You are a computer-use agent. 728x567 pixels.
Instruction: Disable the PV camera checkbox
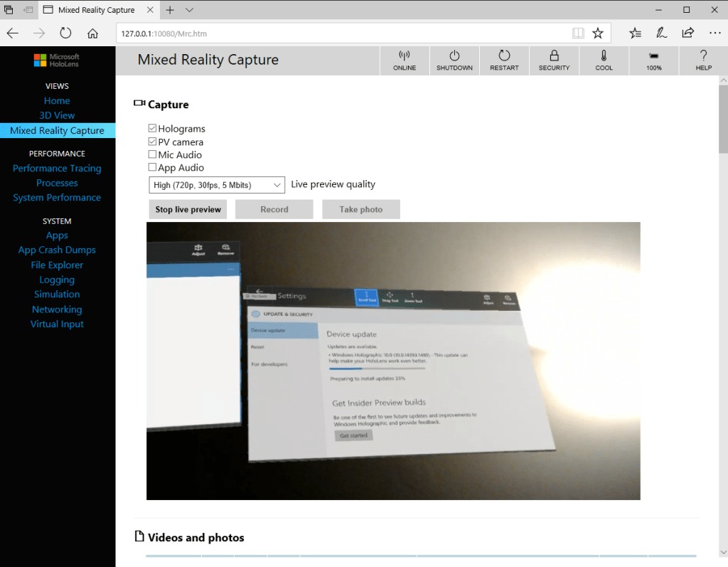(x=152, y=142)
